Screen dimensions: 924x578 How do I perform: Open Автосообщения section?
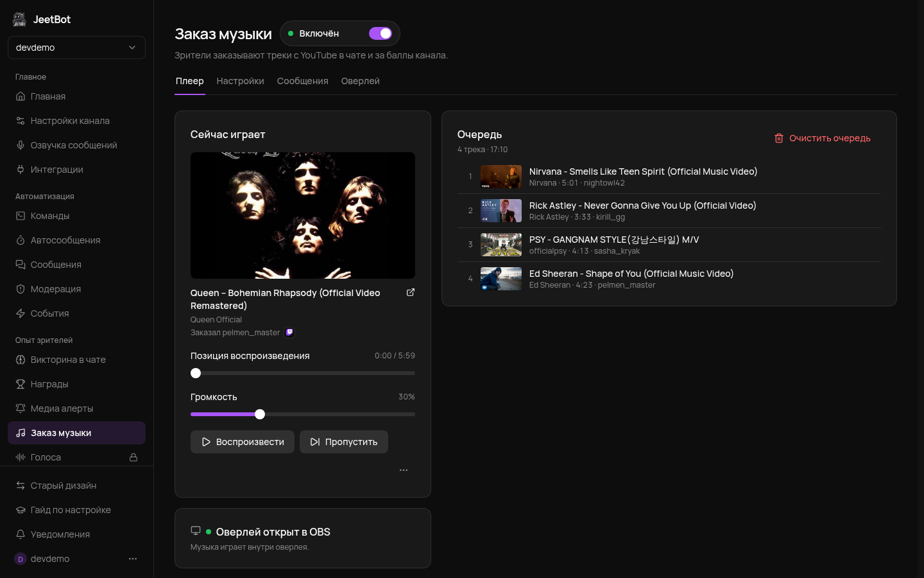(76, 240)
